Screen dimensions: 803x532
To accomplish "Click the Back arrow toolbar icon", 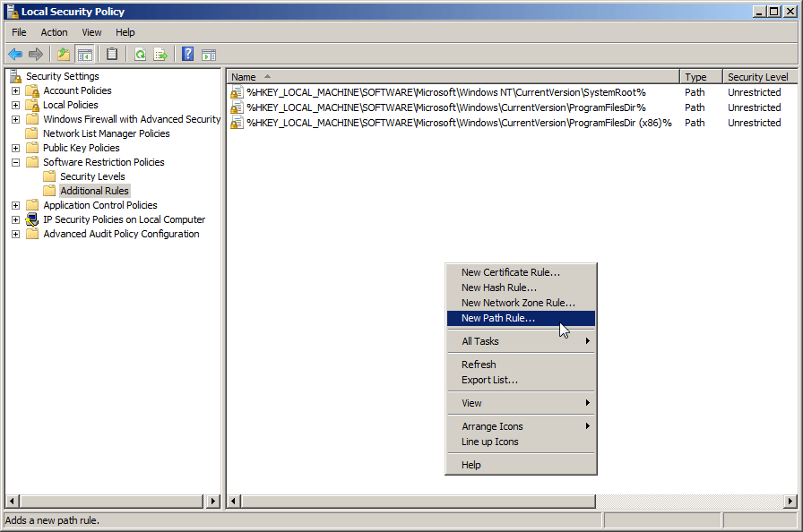I will pos(15,54).
